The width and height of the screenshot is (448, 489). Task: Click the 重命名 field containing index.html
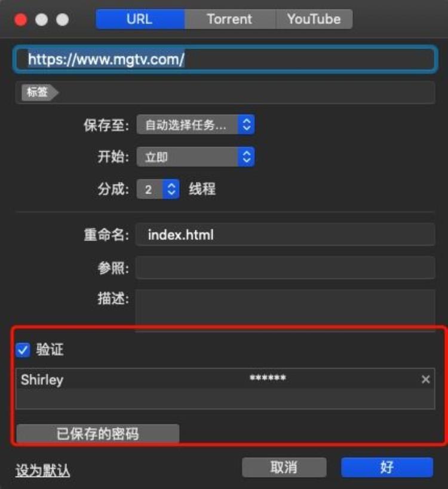click(285, 235)
